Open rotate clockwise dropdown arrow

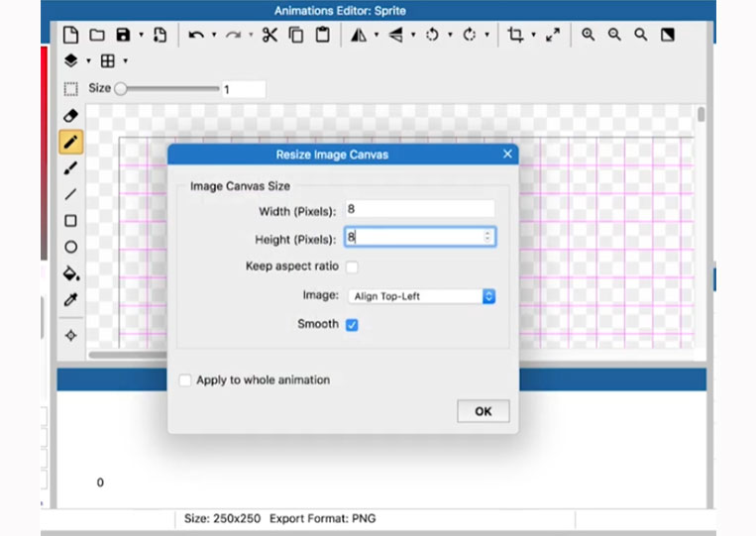[x=486, y=35]
